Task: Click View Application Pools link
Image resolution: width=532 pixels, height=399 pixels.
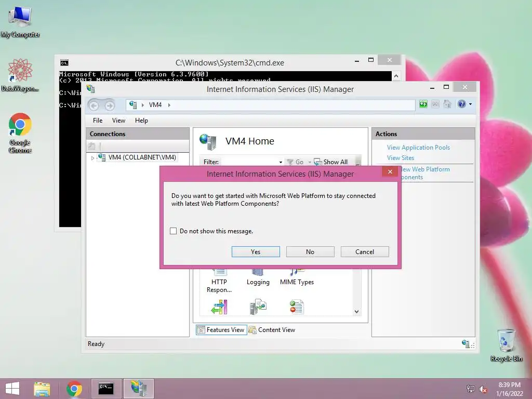Action: (418, 147)
